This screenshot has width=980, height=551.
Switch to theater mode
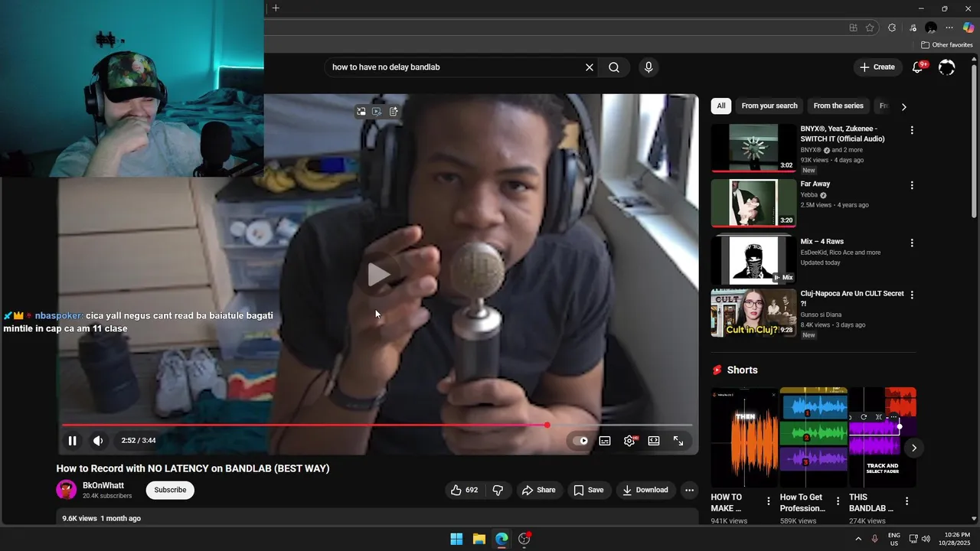point(654,441)
